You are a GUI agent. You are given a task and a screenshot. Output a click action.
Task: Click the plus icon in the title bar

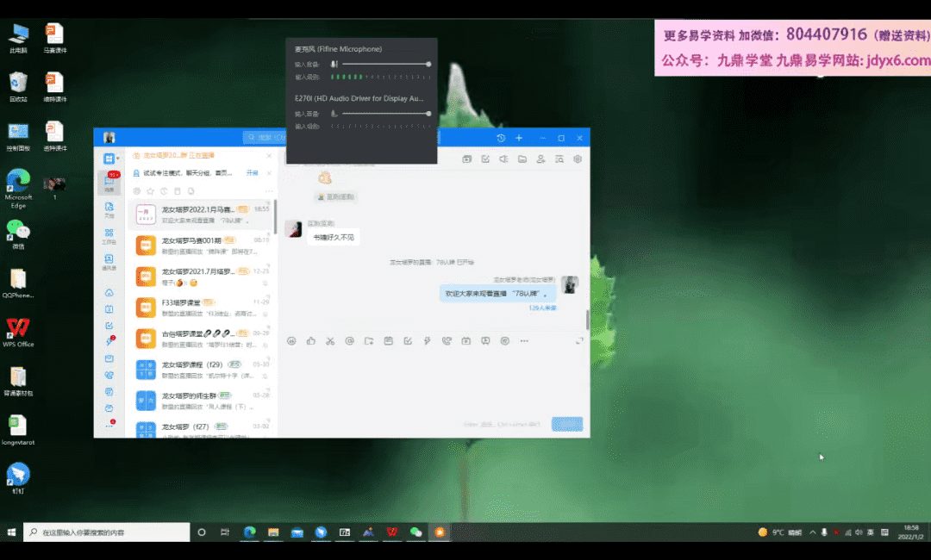(x=519, y=138)
